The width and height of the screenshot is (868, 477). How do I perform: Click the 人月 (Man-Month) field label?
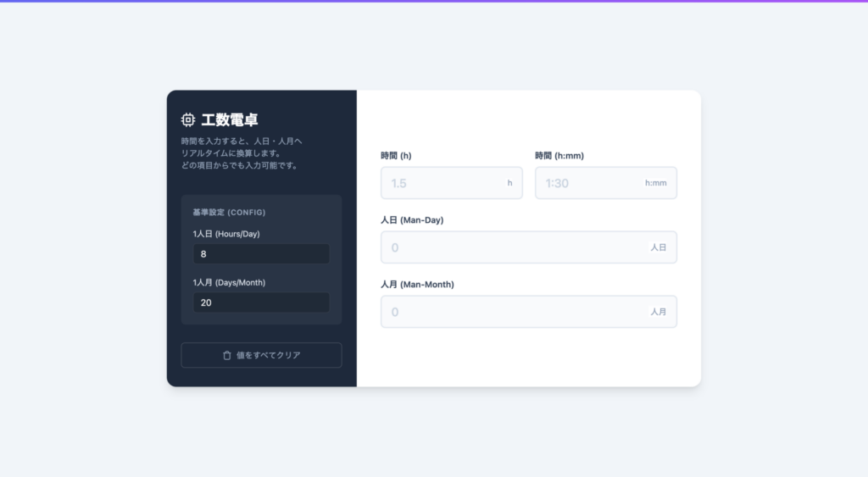click(417, 285)
